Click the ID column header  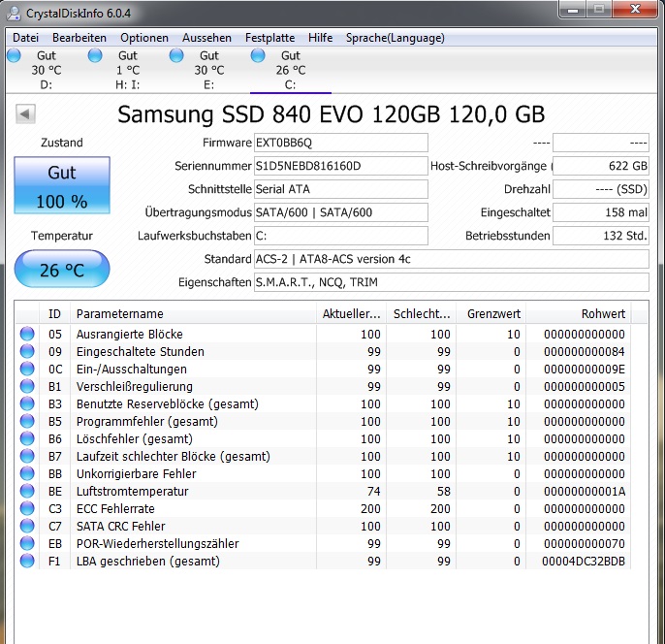pos(54,314)
